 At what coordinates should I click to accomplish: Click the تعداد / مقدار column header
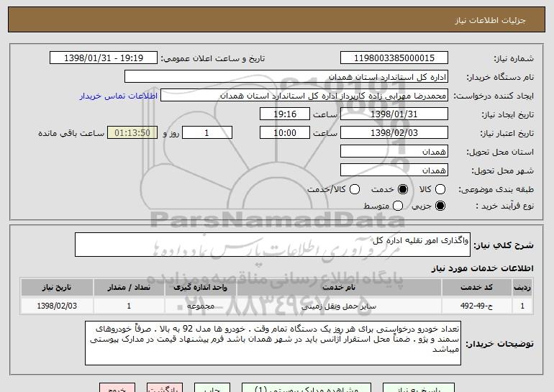point(129,288)
